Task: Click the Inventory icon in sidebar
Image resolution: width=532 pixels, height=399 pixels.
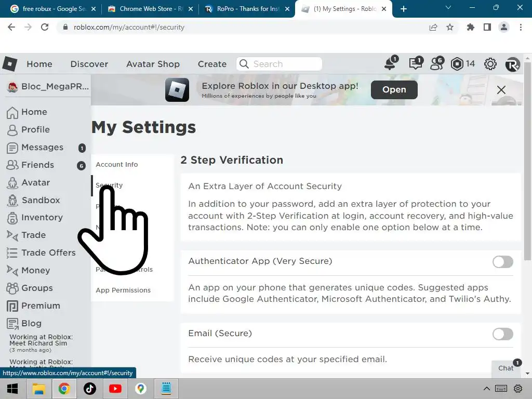Action: pyautogui.click(x=12, y=218)
